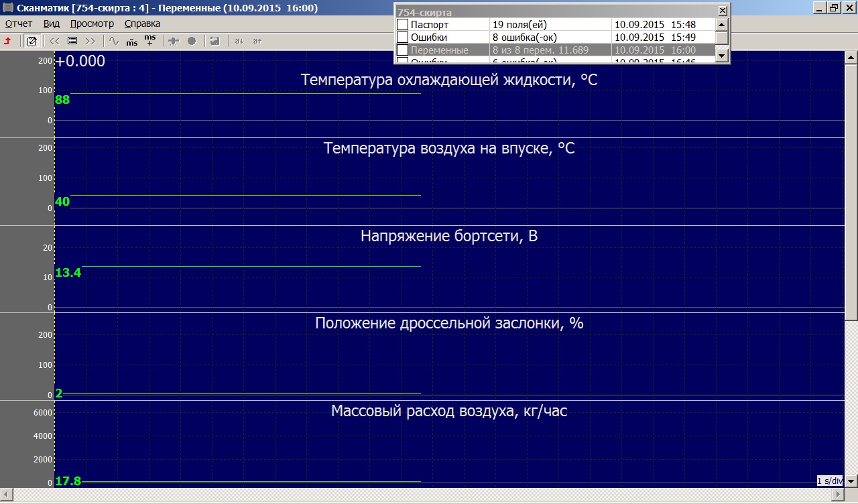Click the 1 s/div scale label
The image size is (858, 504).
830,481
